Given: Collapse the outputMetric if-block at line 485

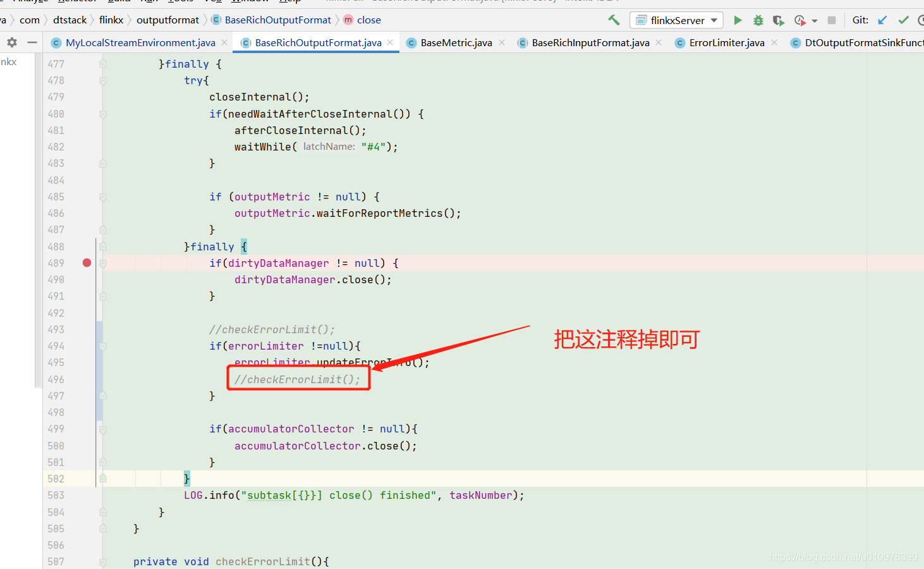Looking at the screenshot, I should [x=103, y=197].
